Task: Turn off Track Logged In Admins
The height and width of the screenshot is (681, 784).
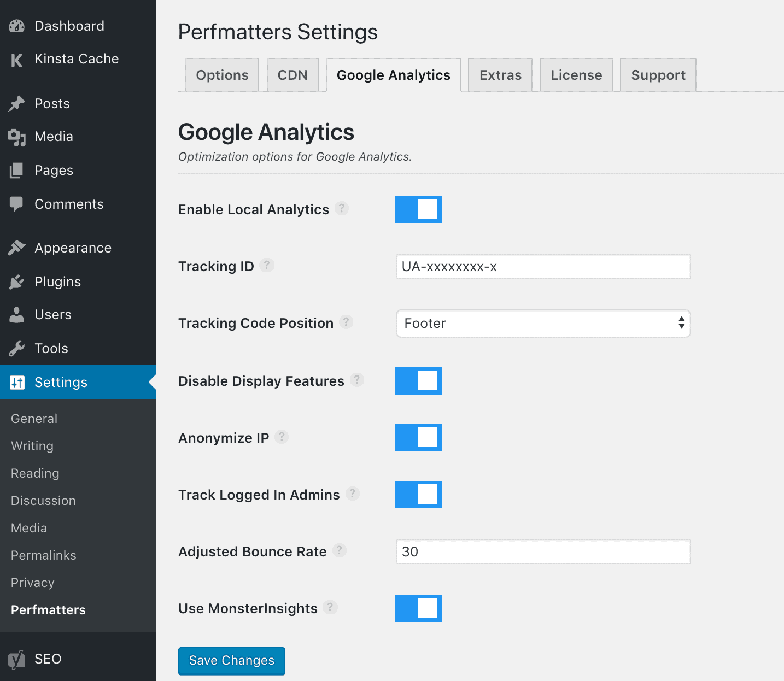Action: point(418,495)
